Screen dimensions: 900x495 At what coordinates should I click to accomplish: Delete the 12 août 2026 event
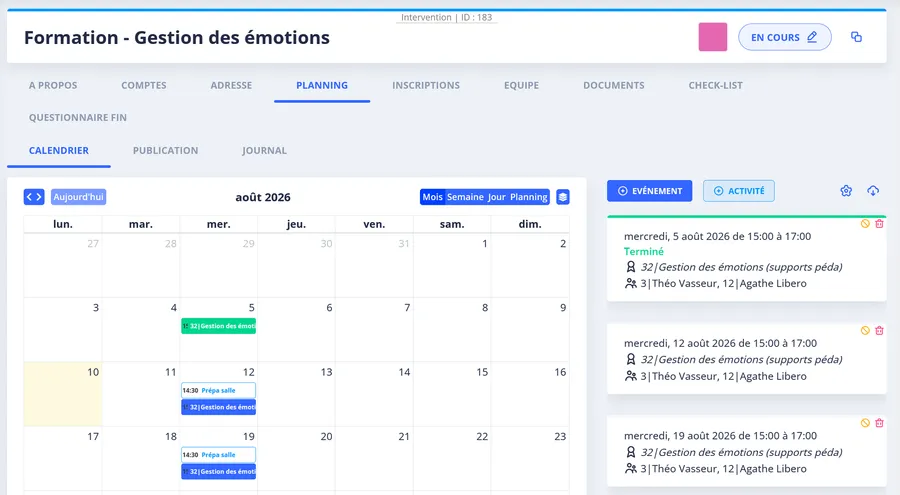pyautogui.click(x=879, y=330)
